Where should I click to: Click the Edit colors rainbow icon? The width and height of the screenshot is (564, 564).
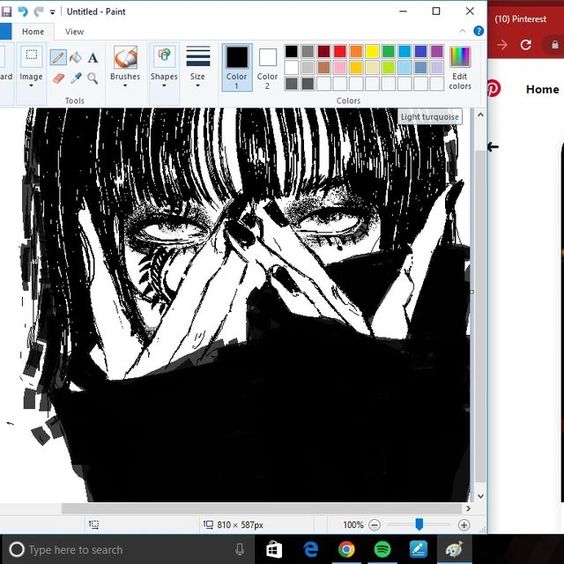(460, 57)
